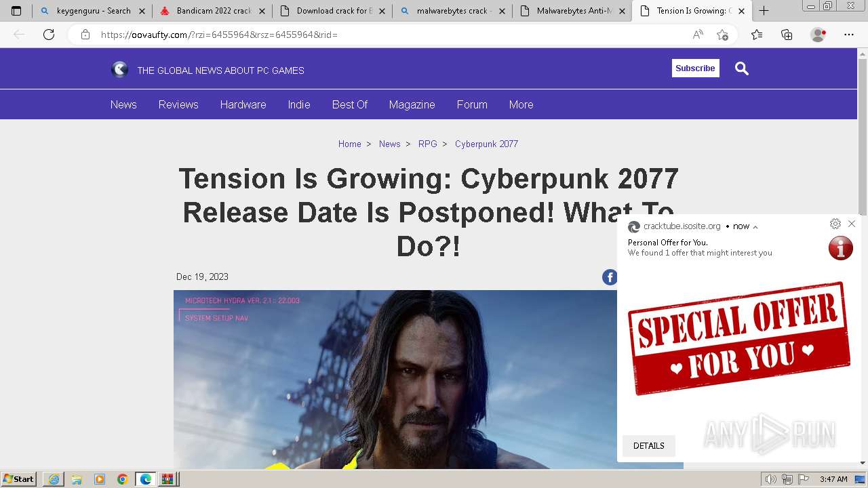868x488 pixels.
Task: Click the Windows Start button
Action: pos(19,479)
